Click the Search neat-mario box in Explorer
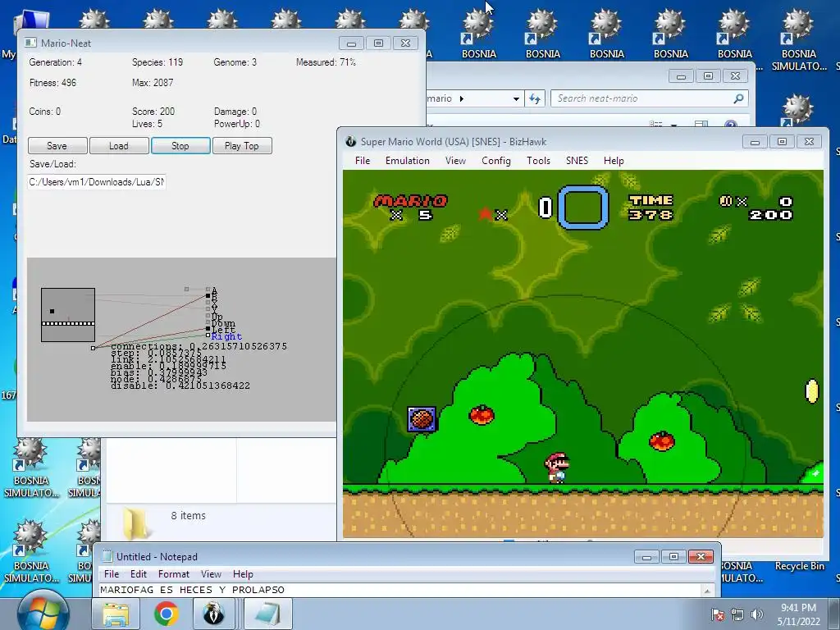This screenshot has width=840, height=630. (x=649, y=98)
